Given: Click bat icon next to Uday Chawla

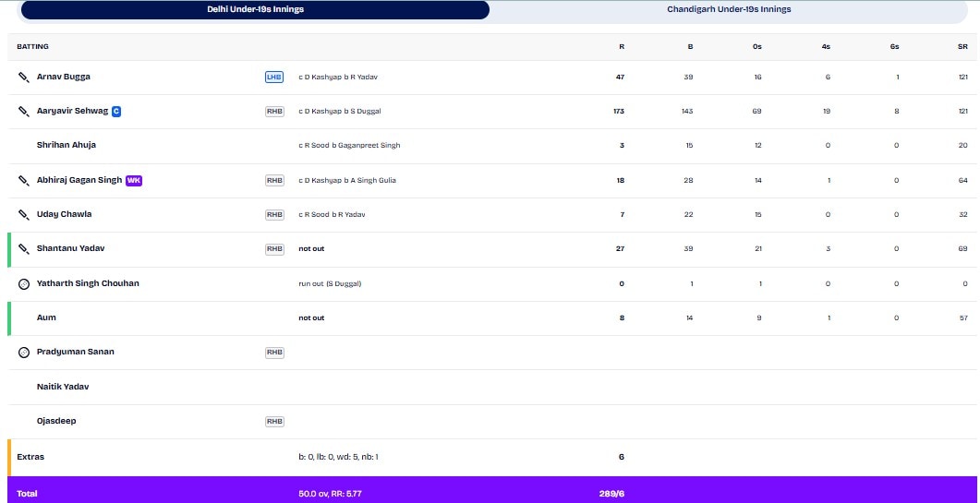Looking at the screenshot, I should point(24,214).
